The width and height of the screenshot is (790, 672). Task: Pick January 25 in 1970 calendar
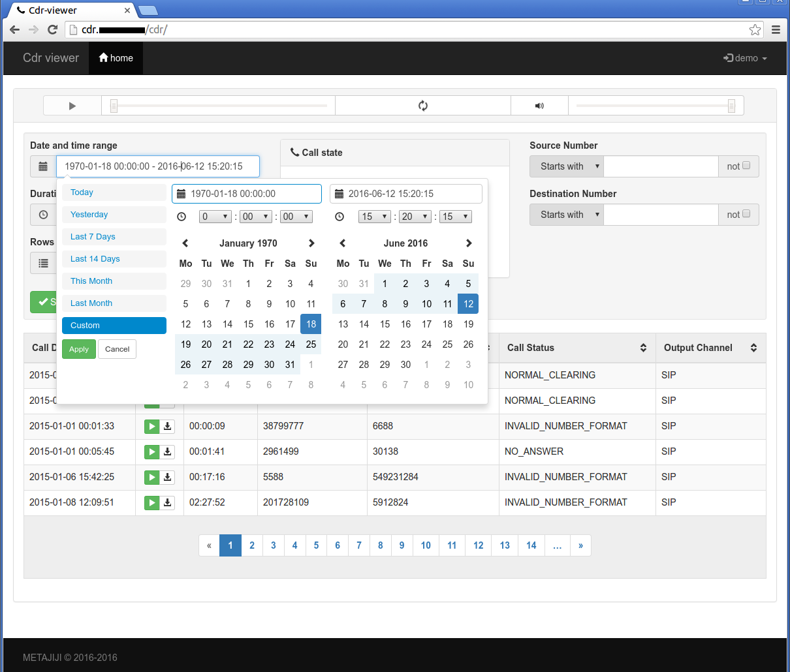click(311, 344)
